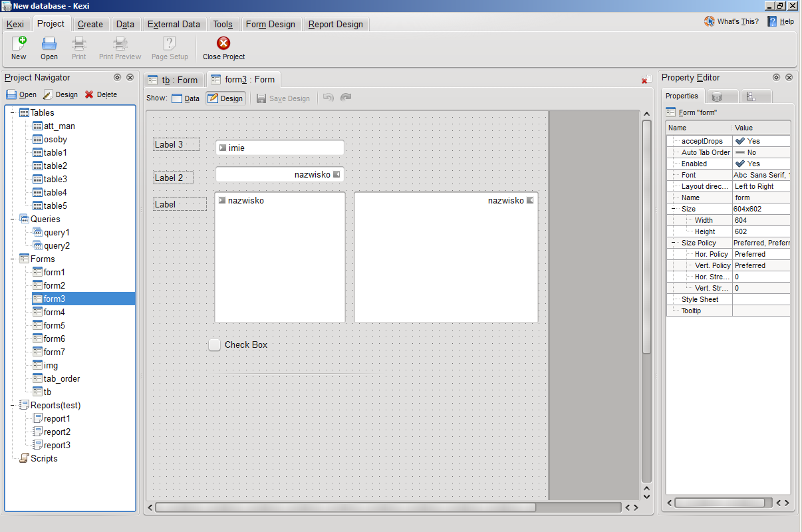Toggle the acceptDrops Yes checkbox

(x=740, y=141)
